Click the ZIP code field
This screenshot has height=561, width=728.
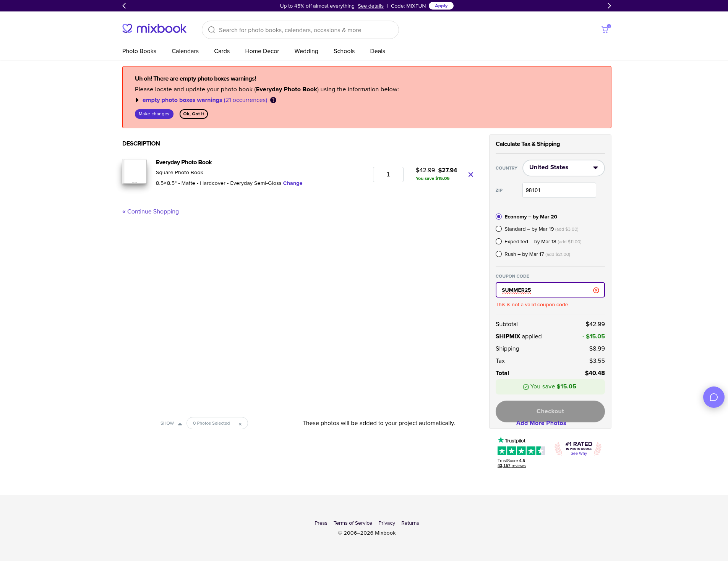coord(559,190)
